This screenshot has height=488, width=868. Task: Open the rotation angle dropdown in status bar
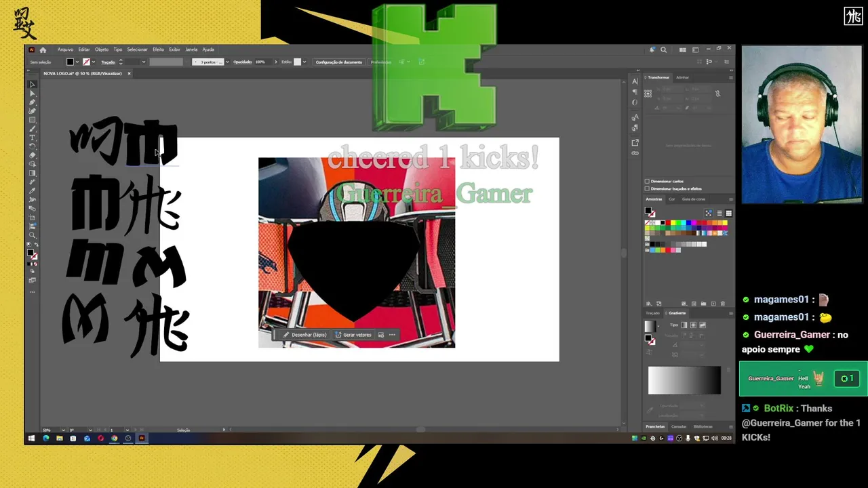(90, 430)
